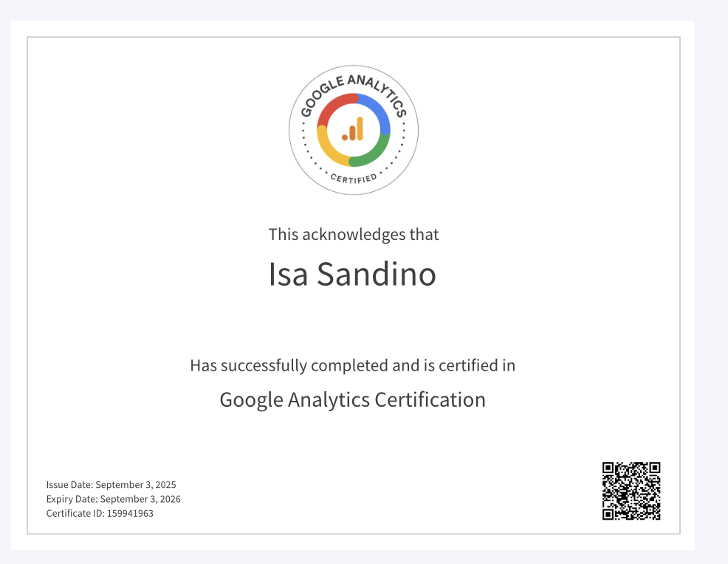Click the green arc of the badge ring
728x564 pixels.
(x=374, y=153)
